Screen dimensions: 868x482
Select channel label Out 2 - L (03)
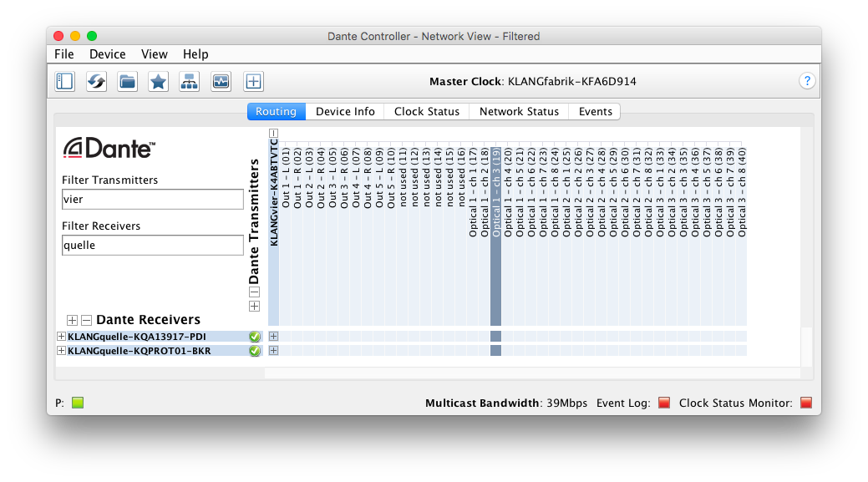[x=309, y=178]
